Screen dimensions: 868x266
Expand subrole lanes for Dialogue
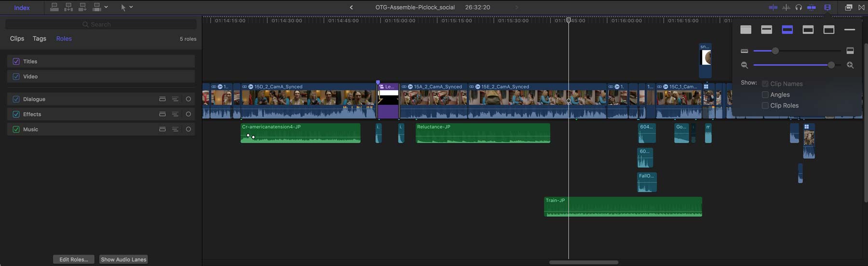pyautogui.click(x=175, y=99)
